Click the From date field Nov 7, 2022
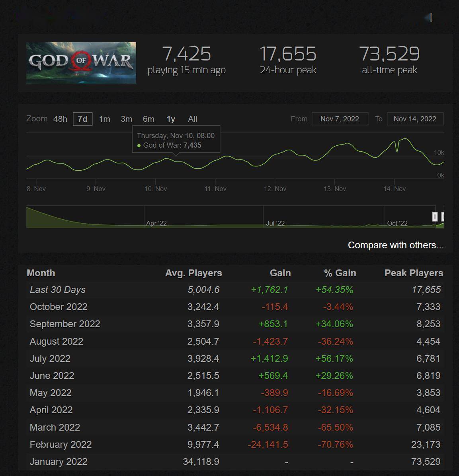Screen dimensions: 459x476 point(340,119)
